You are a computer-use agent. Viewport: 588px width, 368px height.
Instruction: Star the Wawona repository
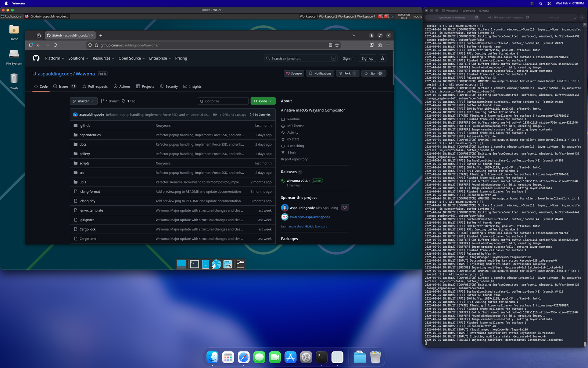[x=373, y=73]
